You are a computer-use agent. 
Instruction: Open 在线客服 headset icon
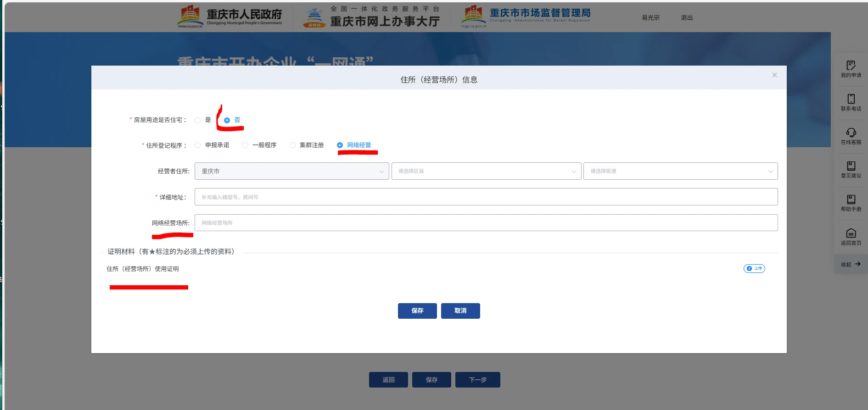851,133
